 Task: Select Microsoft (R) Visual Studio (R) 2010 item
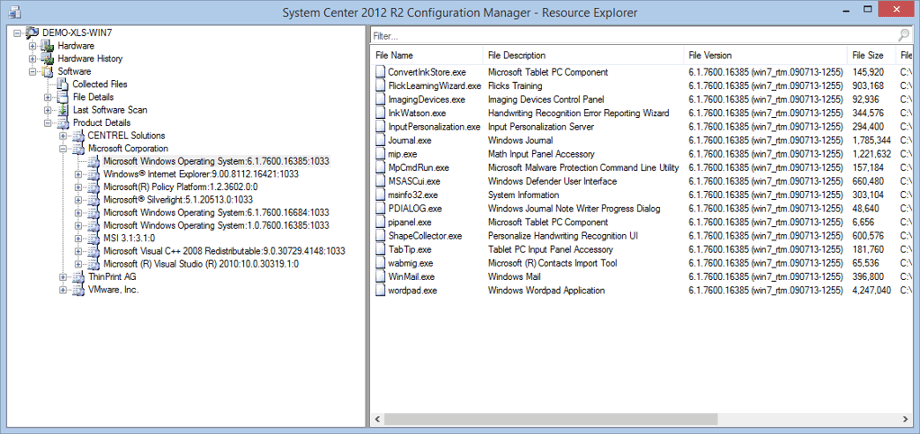pyautogui.click(x=201, y=264)
